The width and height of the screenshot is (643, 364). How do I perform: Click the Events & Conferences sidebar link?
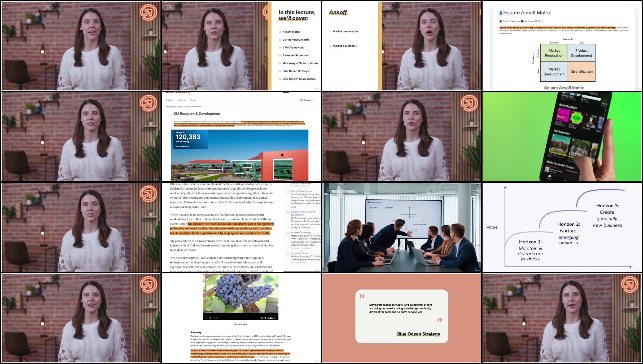point(301,191)
